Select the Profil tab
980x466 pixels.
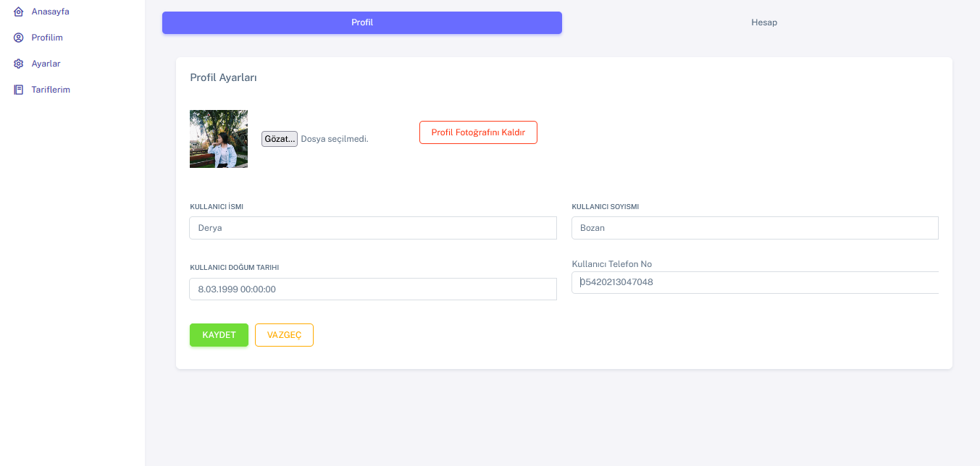tap(361, 22)
